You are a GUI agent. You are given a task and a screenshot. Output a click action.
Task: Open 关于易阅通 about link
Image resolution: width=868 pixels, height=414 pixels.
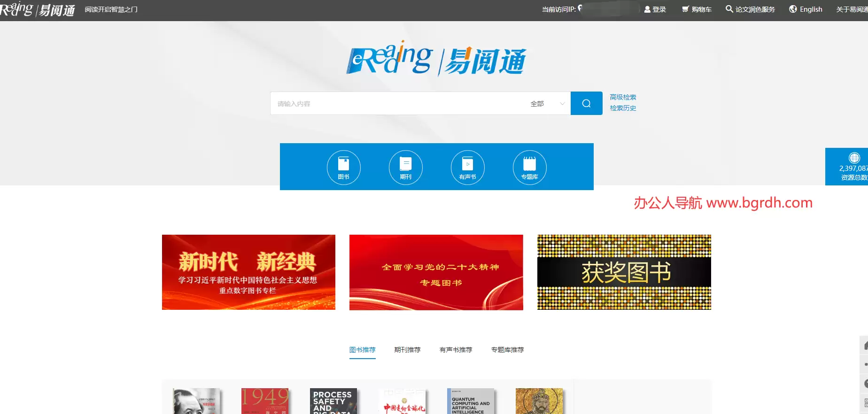pyautogui.click(x=852, y=9)
